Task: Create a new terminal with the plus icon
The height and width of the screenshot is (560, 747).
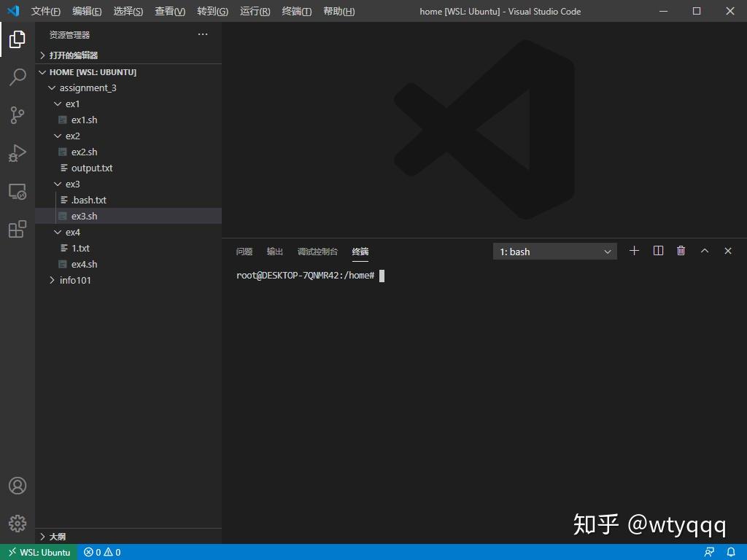Action: [x=634, y=251]
